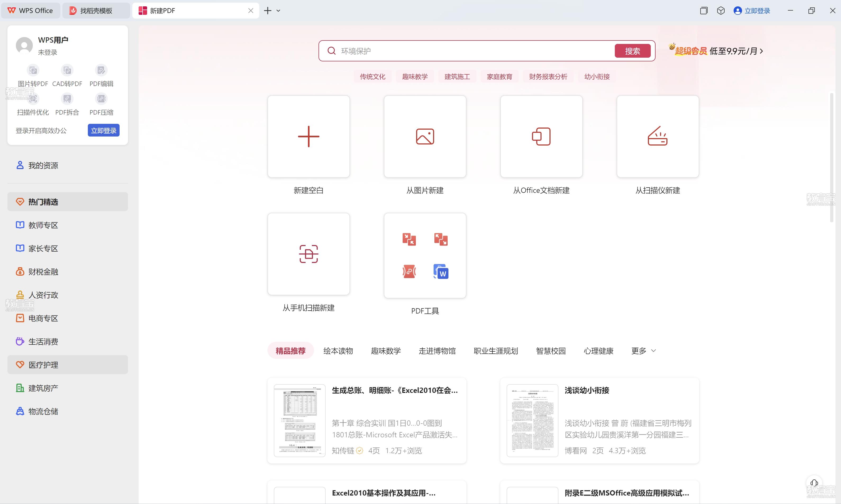Image resolution: width=841 pixels, height=504 pixels.
Task: Create PDF from scanner (从扫描仪新建)
Action: point(658,137)
